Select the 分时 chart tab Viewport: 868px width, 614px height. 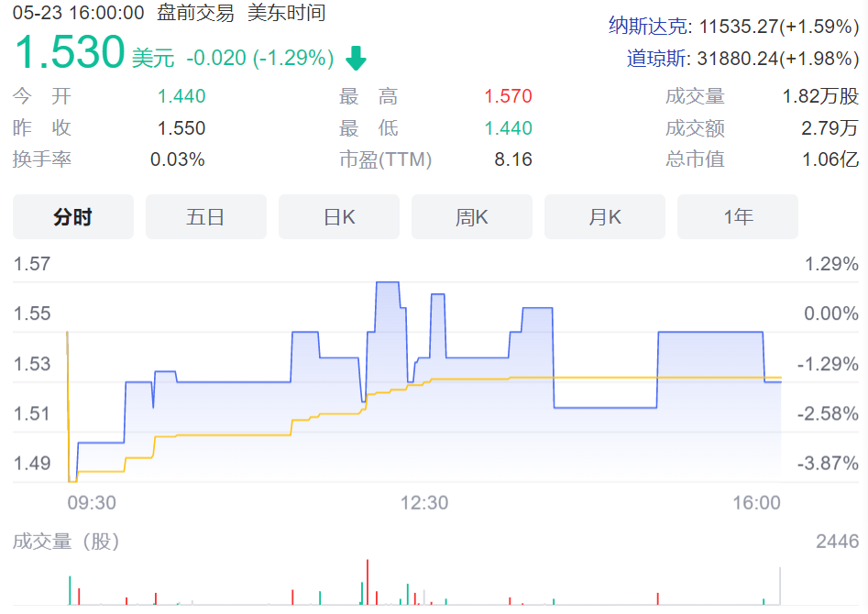pyautogui.click(x=73, y=217)
